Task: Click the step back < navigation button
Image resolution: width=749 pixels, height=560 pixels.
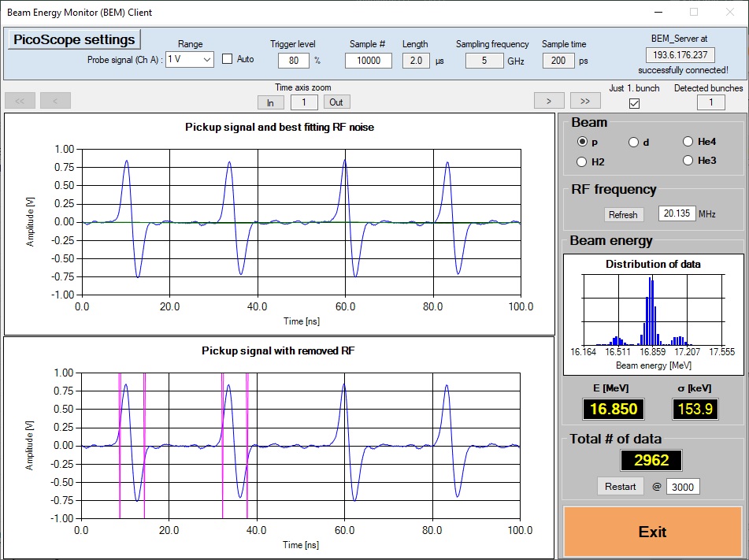Action: point(55,100)
